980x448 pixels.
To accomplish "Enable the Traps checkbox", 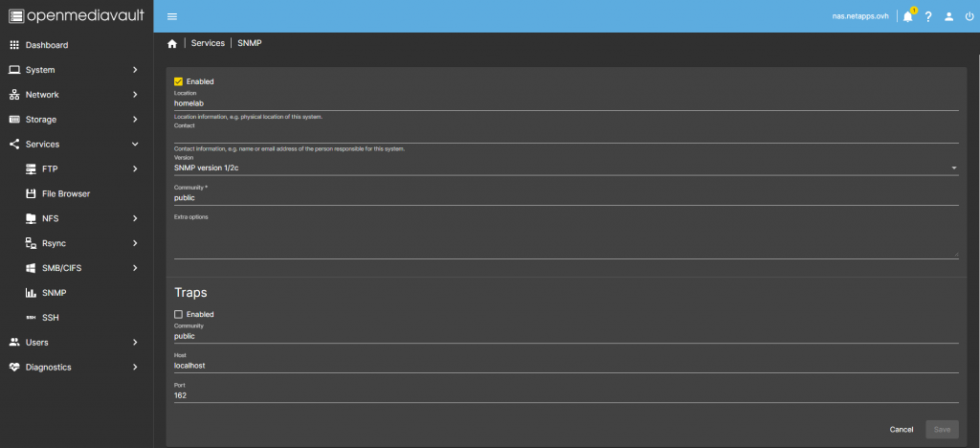I will pos(178,314).
